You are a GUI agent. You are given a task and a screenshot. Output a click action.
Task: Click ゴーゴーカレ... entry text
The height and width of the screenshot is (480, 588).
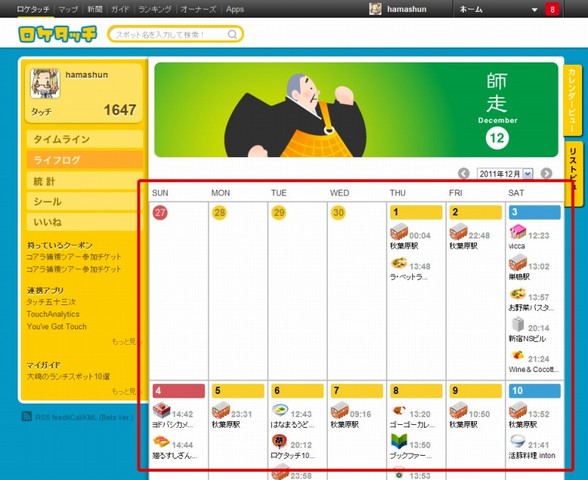click(x=412, y=424)
